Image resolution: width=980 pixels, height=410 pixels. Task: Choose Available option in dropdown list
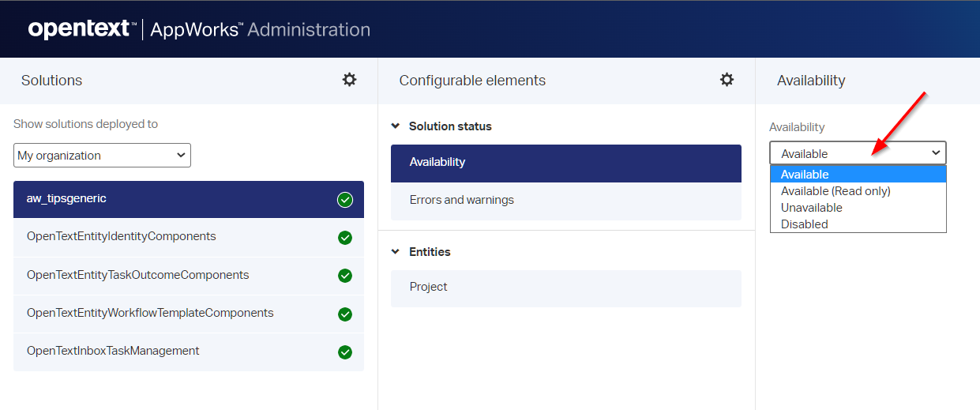tap(858, 175)
